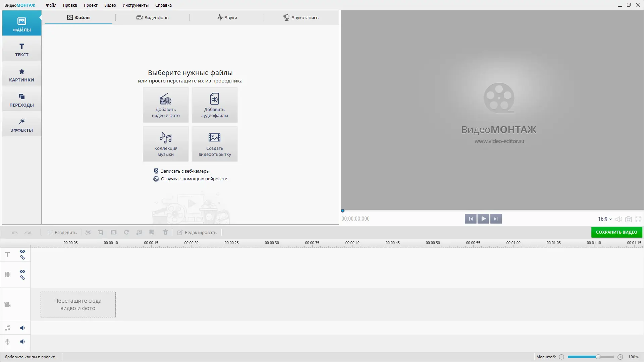
Task: Click the crop tool icon
Action: point(101,232)
